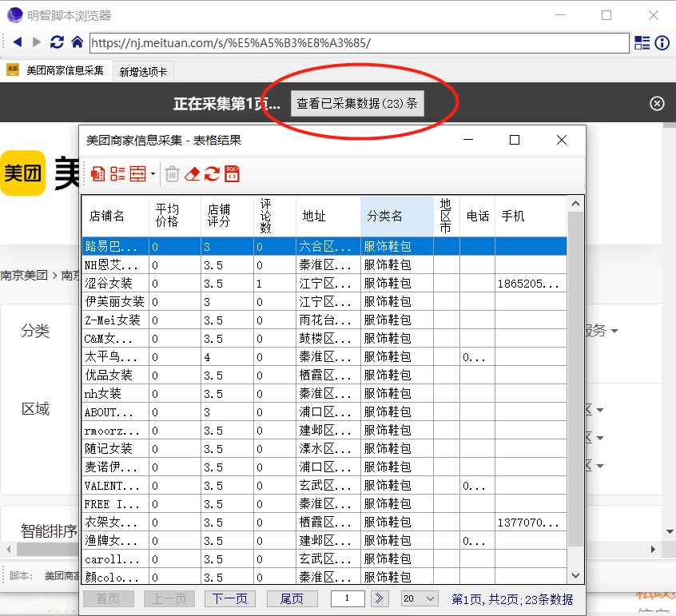Click the rating cell 4 in the 太平鸟 row

pyautogui.click(x=227, y=357)
